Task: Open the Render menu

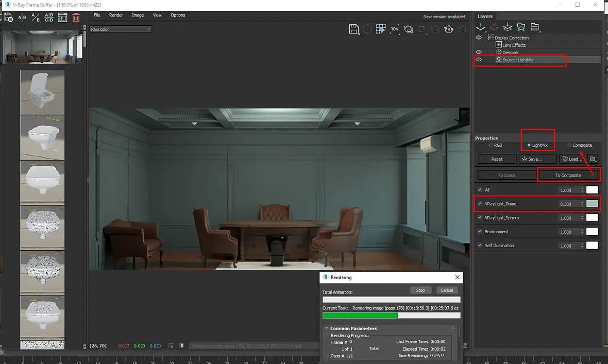Action: [116, 15]
